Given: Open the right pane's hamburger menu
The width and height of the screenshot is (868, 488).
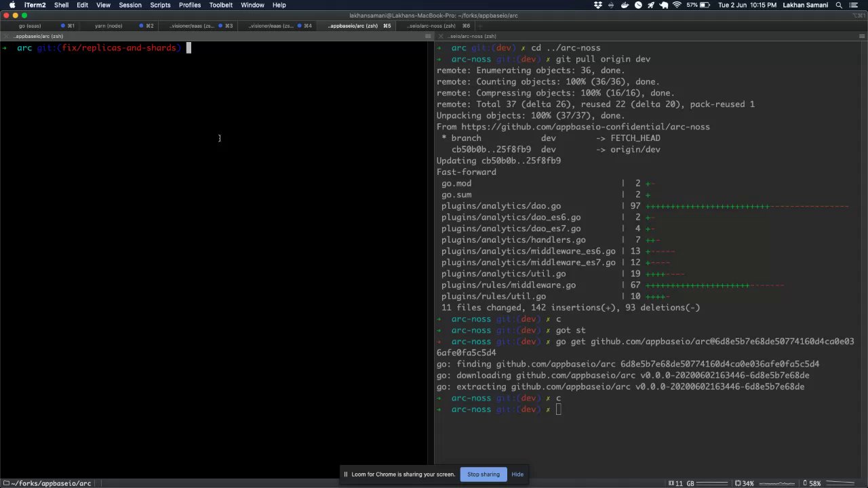Looking at the screenshot, I should pos(862,36).
